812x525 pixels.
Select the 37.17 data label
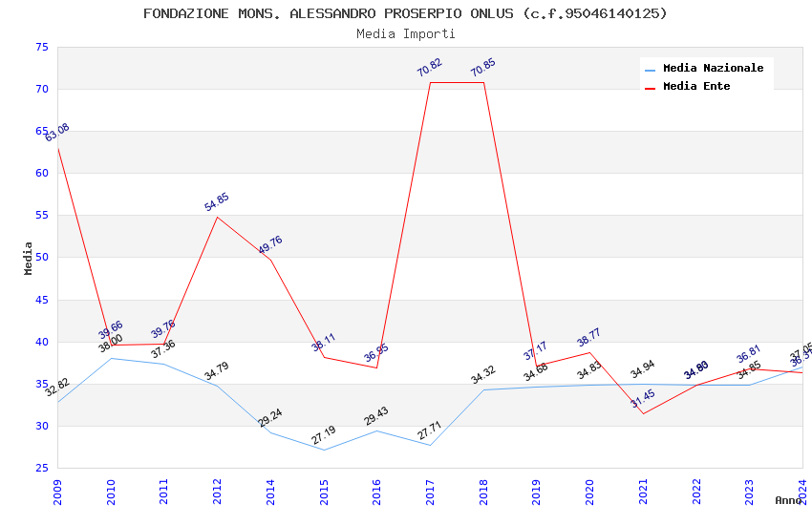click(x=536, y=351)
